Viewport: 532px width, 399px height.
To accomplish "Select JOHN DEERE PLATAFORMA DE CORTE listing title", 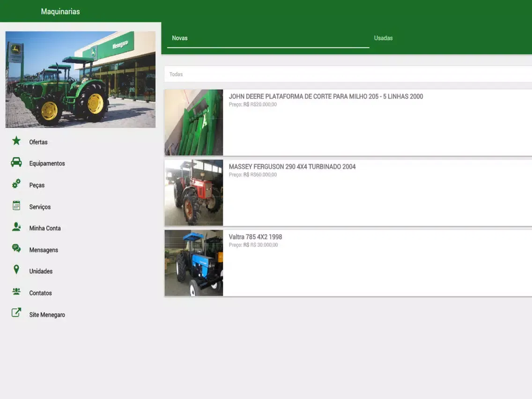I will [326, 96].
